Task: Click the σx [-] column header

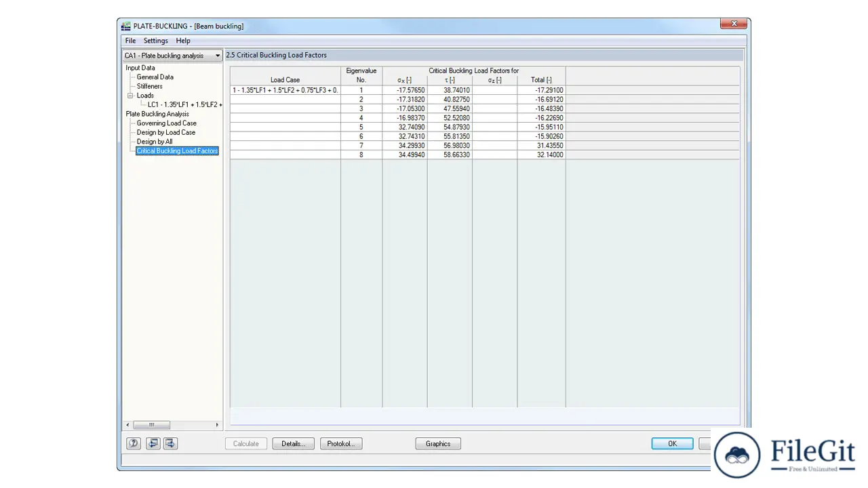Action: tap(405, 80)
